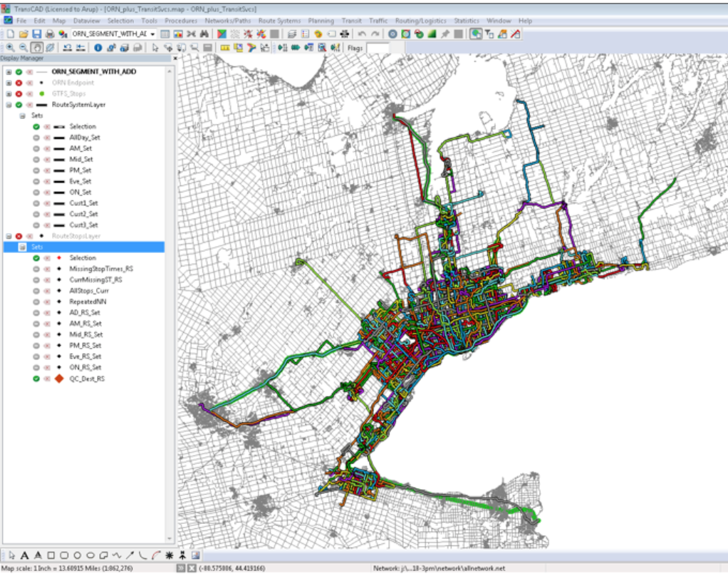This screenshot has width=728, height=576.
Task: Pick the circle drawing tool
Action: click(77, 555)
